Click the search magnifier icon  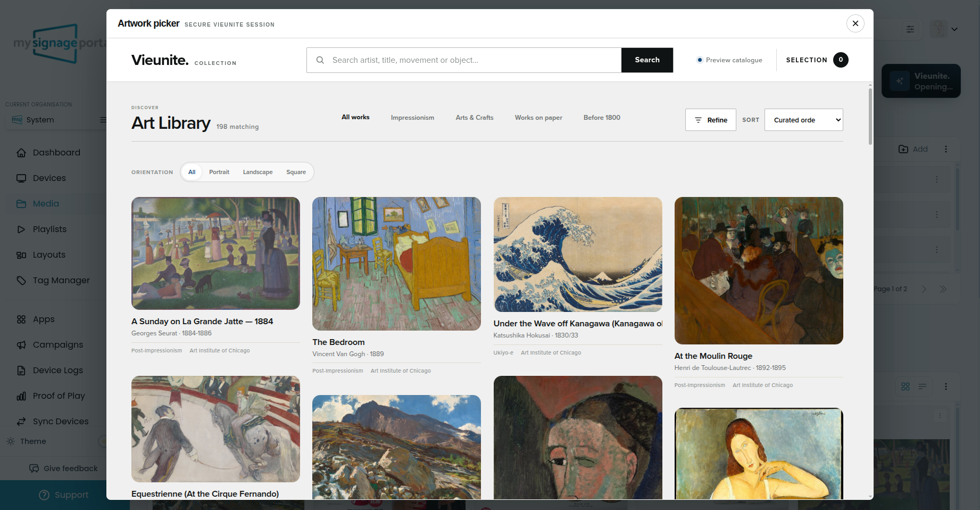coord(320,60)
